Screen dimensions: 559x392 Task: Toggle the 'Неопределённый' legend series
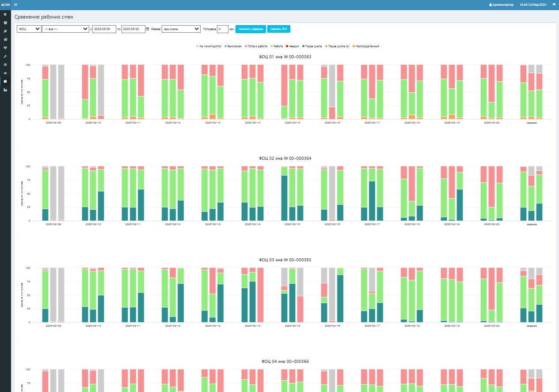[366, 46]
